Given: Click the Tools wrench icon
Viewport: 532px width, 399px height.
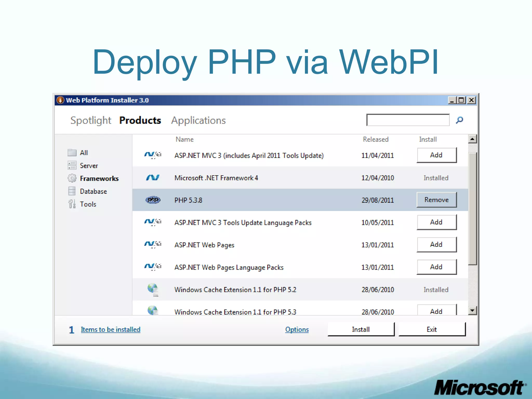Looking at the screenshot, I should (x=72, y=204).
